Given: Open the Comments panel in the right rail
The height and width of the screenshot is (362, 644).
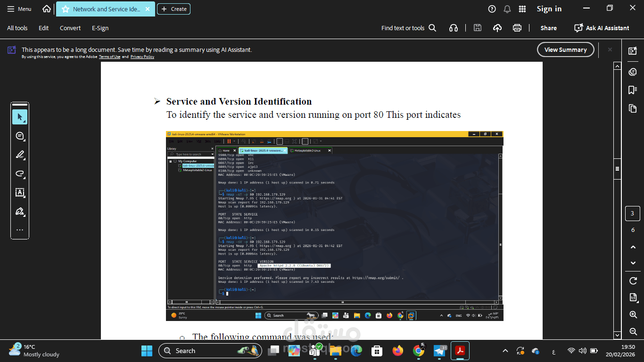Looking at the screenshot, I should 633,72.
